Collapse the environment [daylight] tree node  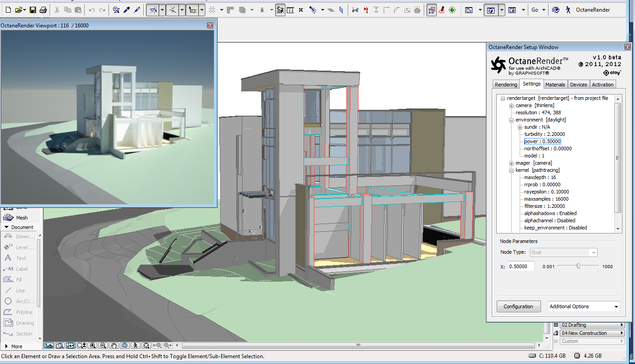pyautogui.click(x=512, y=120)
